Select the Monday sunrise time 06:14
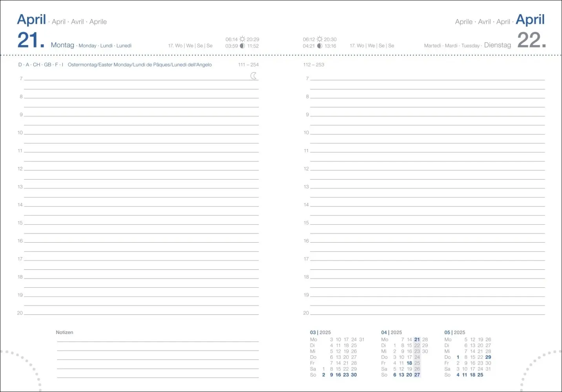 232,40
